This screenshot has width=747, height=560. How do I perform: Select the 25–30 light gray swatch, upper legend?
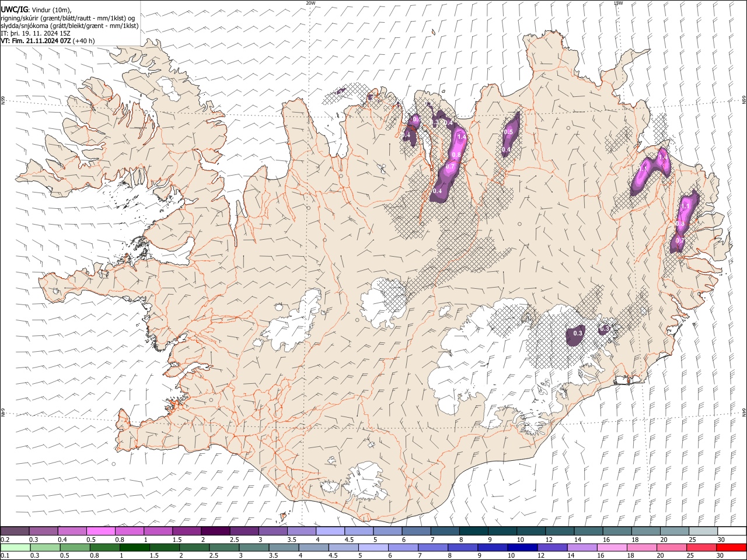[x=703, y=531]
